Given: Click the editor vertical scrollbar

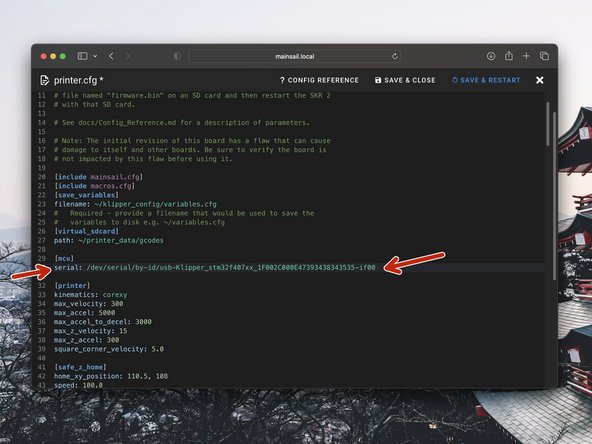Looking at the screenshot, I should [548, 124].
